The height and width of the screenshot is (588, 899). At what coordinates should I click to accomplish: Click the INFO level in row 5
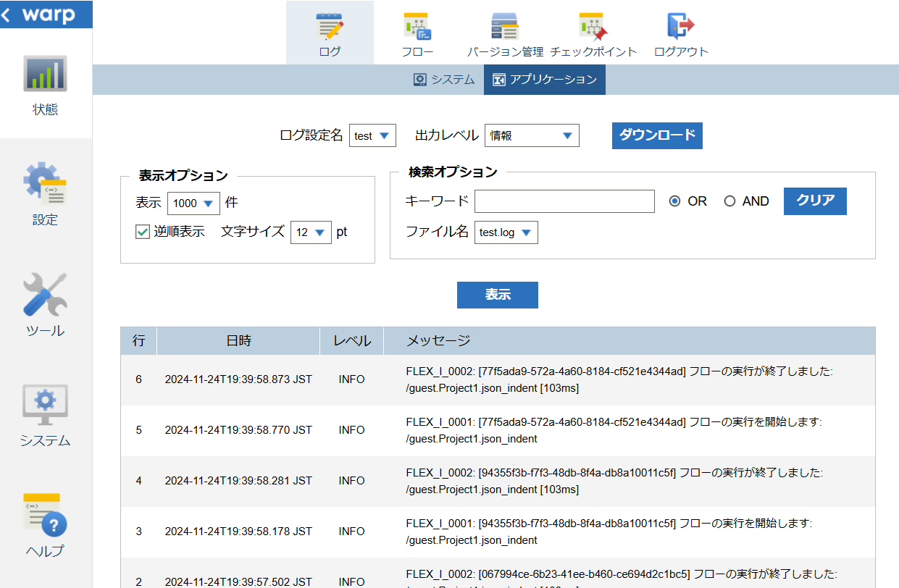[351, 430]
